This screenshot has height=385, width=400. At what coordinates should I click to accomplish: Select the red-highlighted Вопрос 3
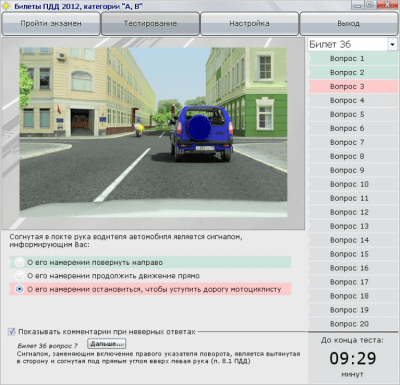353,87
